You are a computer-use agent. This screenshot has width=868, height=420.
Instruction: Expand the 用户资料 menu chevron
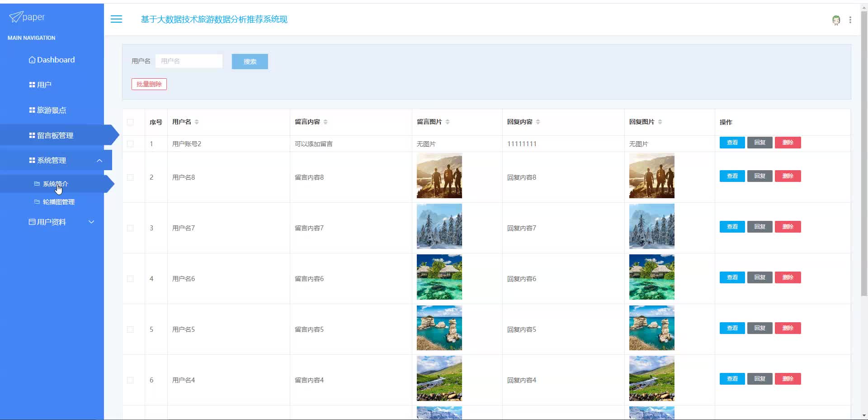coord(91,222)
